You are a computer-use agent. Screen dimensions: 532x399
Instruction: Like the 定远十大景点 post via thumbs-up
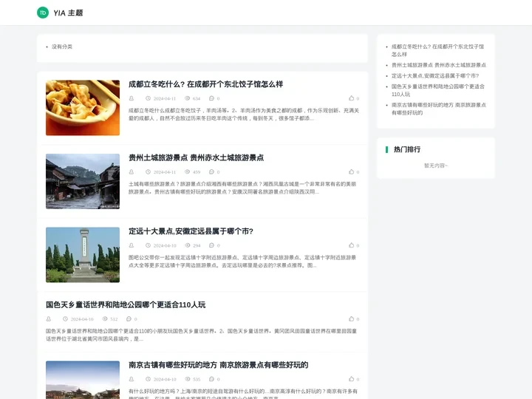click(351, 245)
